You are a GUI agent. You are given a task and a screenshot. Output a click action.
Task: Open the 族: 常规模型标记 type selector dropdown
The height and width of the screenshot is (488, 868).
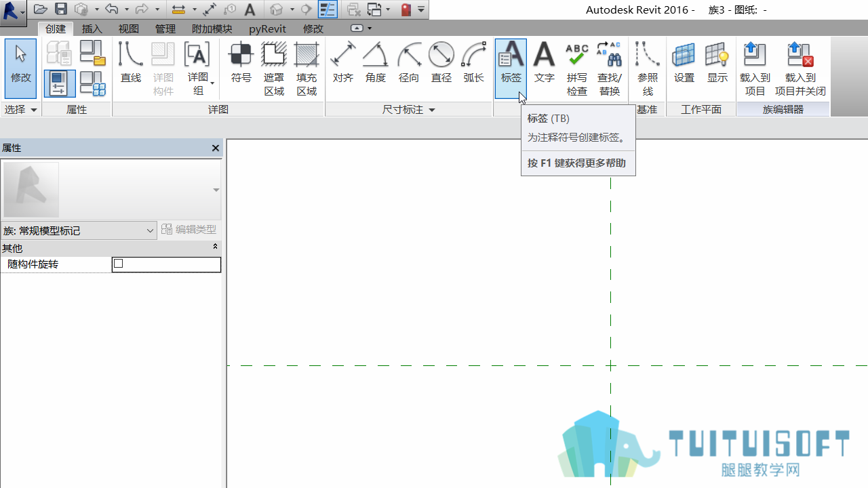click(79, 230)
